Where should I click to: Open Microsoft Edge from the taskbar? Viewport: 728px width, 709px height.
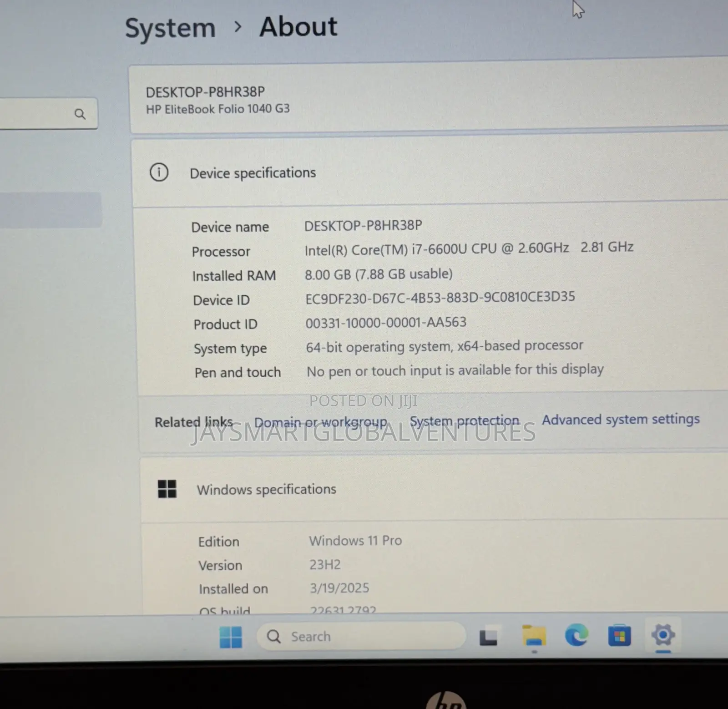[x=576, y=635]
